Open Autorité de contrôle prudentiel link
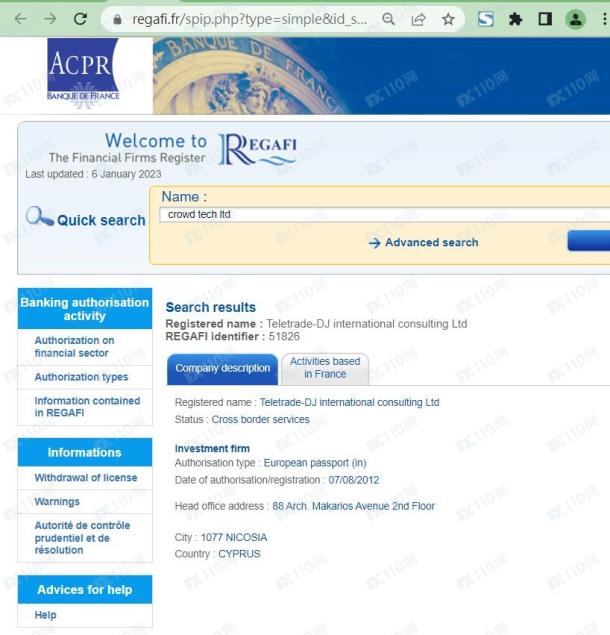 (82, 538)
